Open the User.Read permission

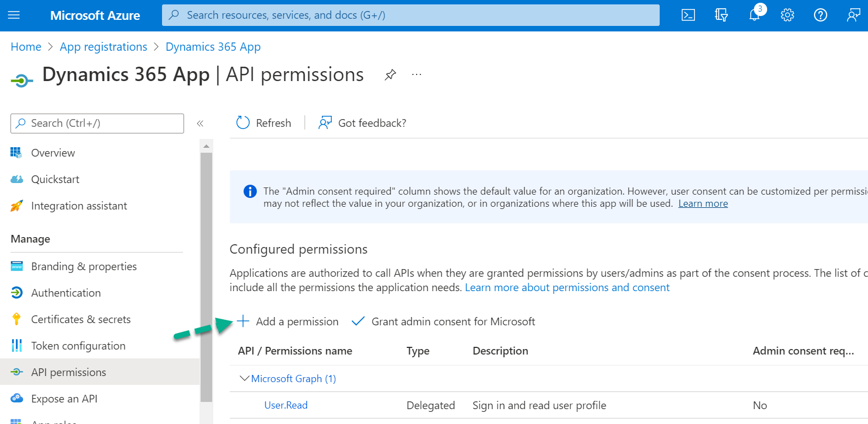[286, 405]
